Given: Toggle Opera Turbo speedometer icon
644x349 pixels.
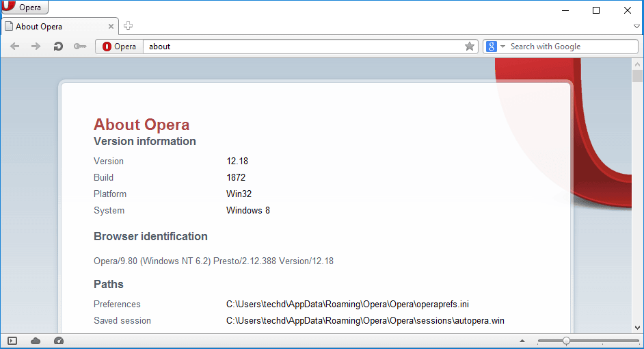Looking at the screenshot, I should [59, 341].
